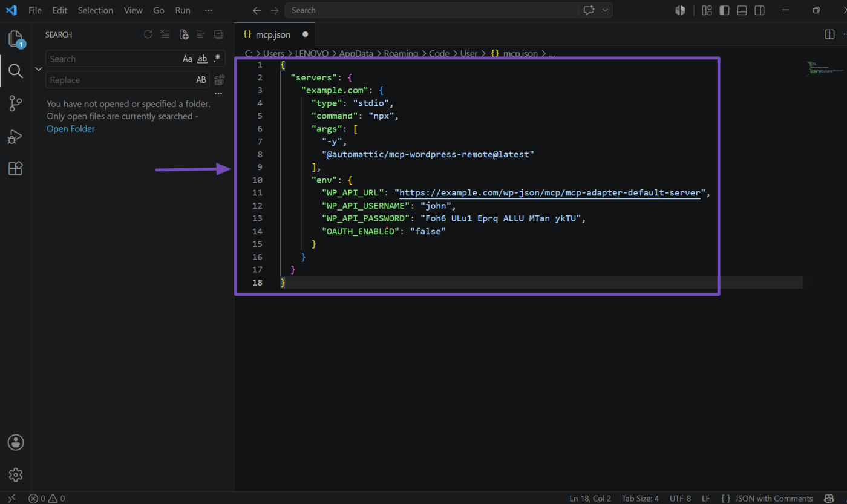Show errors and warnings count
Image resolution: width=847 pixels, height=504 pixels.
(x=47, y=499)
